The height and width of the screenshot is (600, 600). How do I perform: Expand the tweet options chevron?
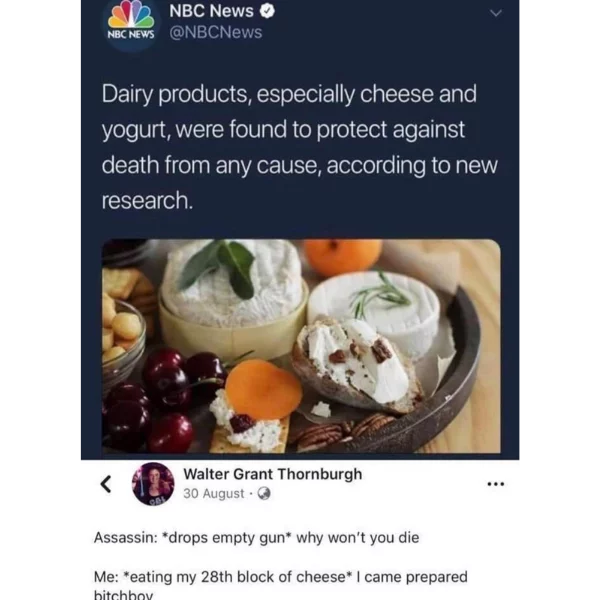coord(496,13)
